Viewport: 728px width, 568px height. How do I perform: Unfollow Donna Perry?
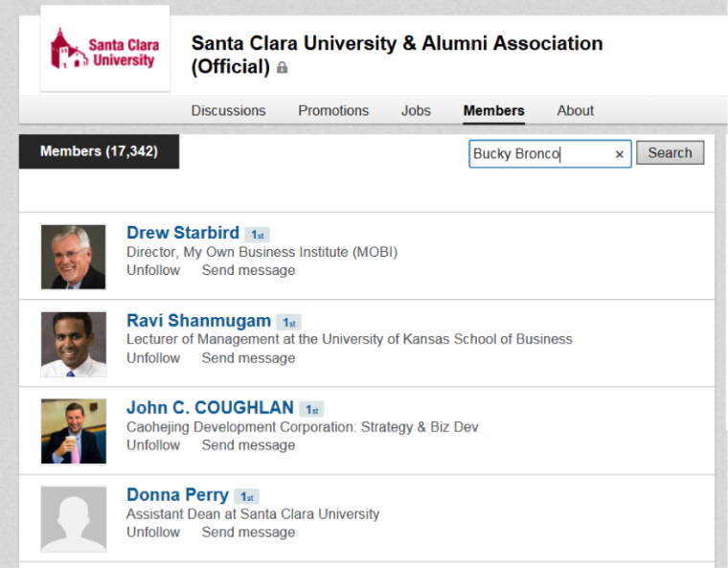click(x=153, y=532)
